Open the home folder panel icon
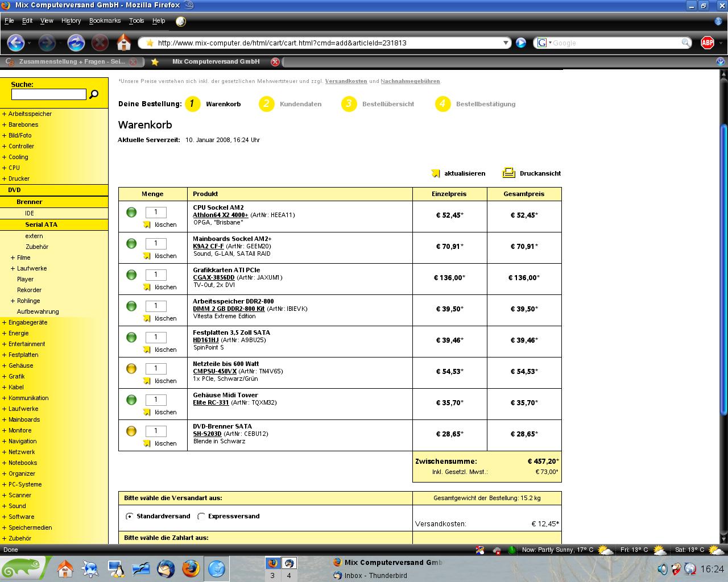This screenshot has height=582, width=728. 65,568
